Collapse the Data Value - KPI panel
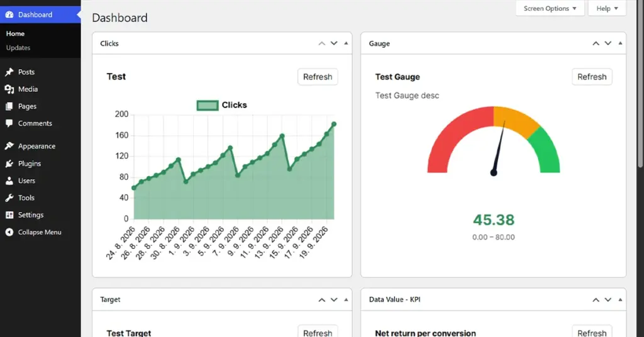644x337 pixels. click(x=620, y=300)
